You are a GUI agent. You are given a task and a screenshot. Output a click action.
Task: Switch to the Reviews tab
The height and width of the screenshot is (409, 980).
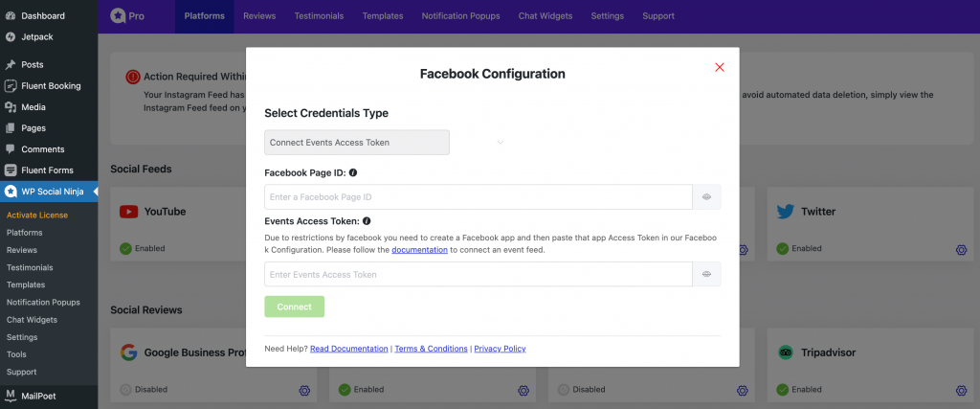click(x=259, y=16)
